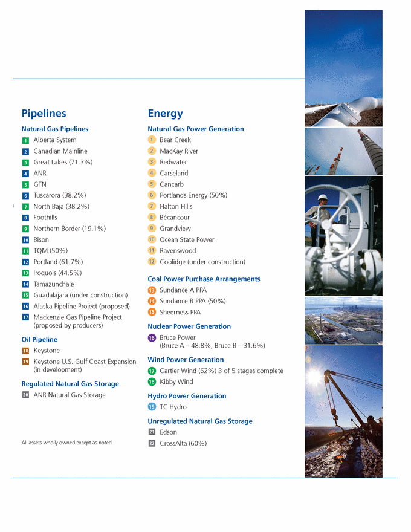Screen dimensions: 411x532
Task: Click the brown number 19 Keystone Gulf Coast marker
Action: [25, 362]
